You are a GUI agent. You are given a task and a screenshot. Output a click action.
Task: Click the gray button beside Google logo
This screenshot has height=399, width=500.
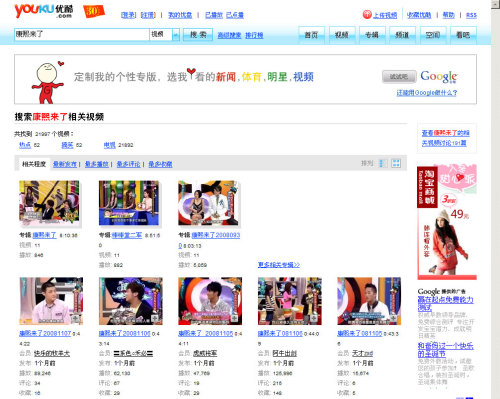[399, 77]
